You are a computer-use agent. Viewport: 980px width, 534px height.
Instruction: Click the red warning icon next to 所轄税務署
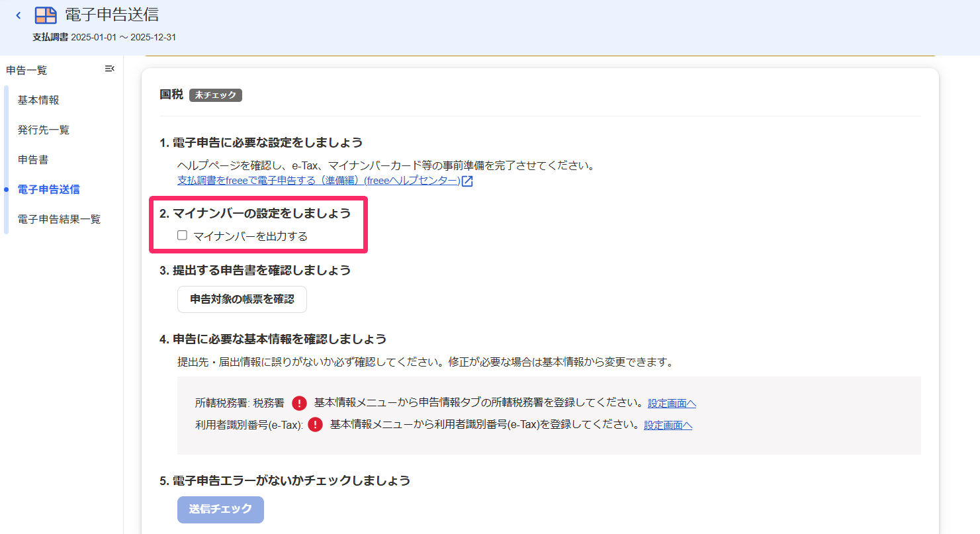pyautogui.click(x=299, y=403)
